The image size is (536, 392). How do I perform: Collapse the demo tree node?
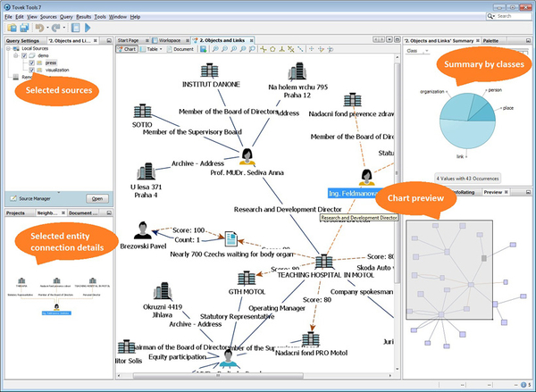[16, 55]
